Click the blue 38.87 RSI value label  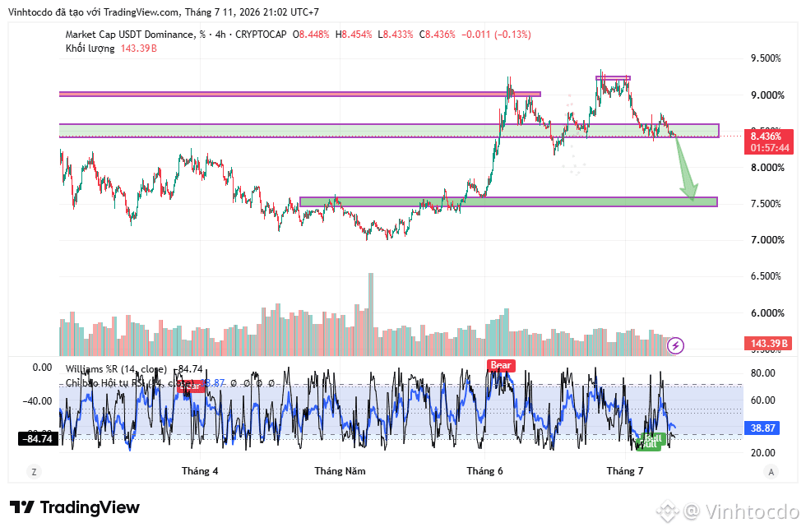pyautogui.click(x=762, y=428)
